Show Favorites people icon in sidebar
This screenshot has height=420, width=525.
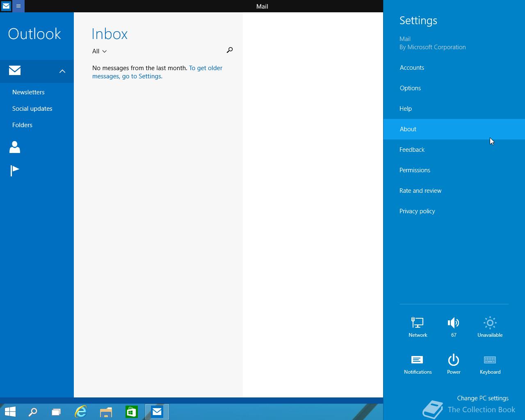[x=15, y=147]
